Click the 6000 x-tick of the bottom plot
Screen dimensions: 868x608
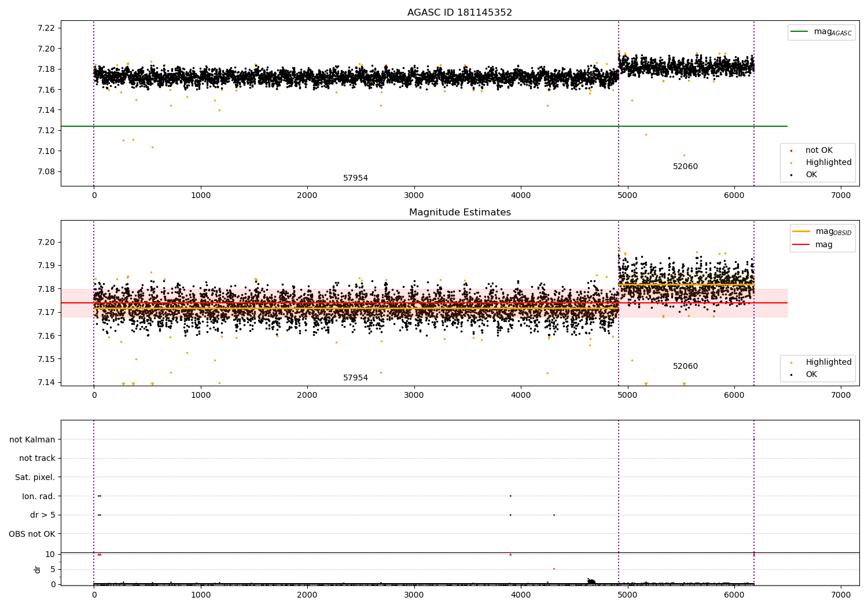click(734, 595)
